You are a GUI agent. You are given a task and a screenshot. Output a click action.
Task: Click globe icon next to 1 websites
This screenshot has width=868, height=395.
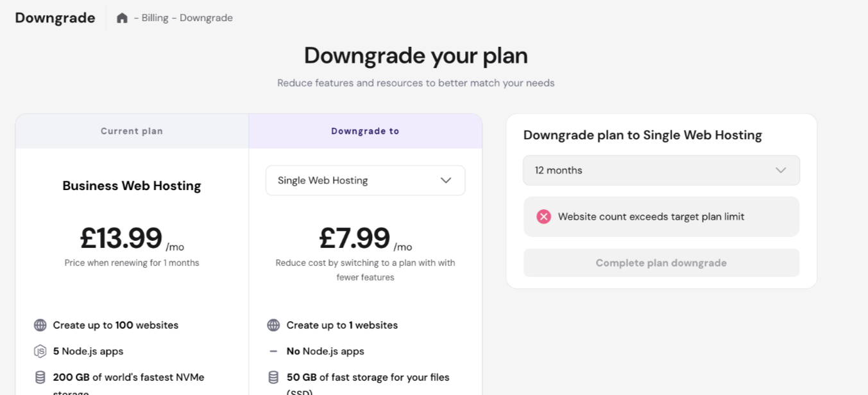[273, 325]
